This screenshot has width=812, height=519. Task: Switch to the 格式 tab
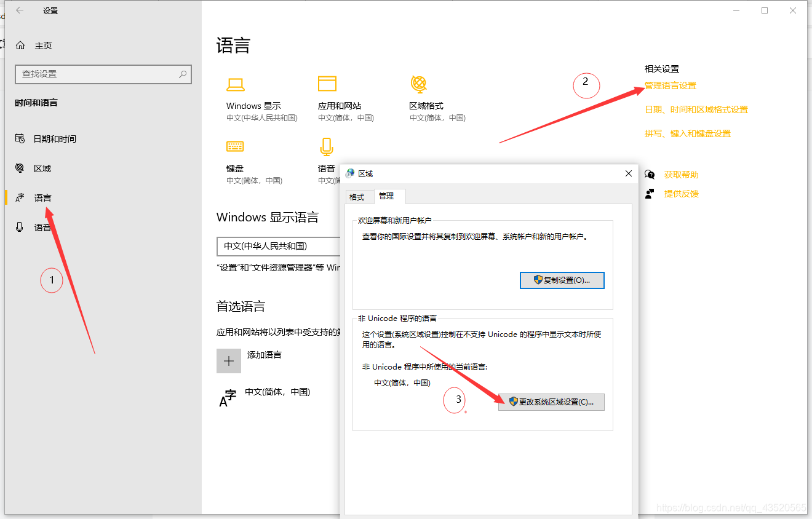(x=359, y=197)
